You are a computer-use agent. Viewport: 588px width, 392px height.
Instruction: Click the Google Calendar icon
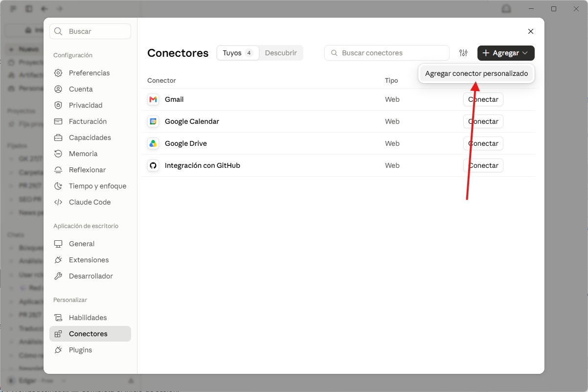[x=153, y=121]
